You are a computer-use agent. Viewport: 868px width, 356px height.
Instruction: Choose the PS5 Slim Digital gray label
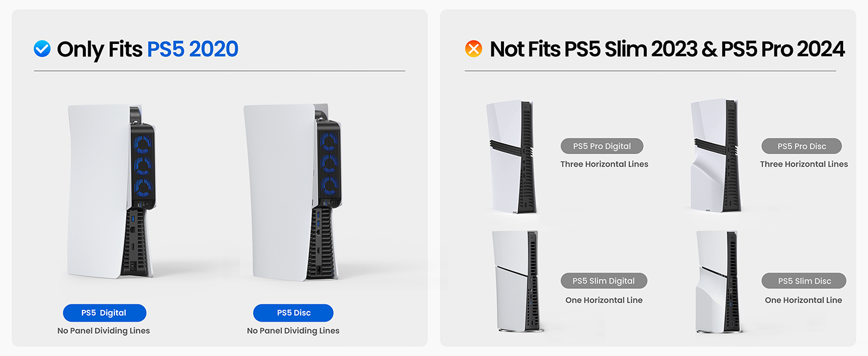point(604,281)
